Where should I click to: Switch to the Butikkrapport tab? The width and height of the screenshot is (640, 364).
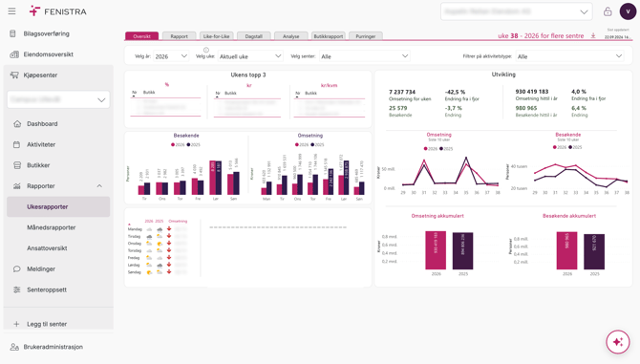click(329, 36)
